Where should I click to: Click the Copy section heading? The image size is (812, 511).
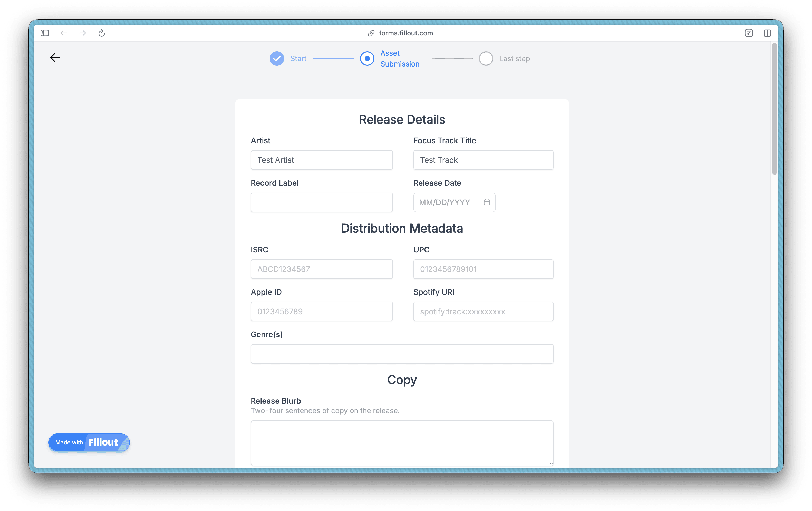pos(402,380)
